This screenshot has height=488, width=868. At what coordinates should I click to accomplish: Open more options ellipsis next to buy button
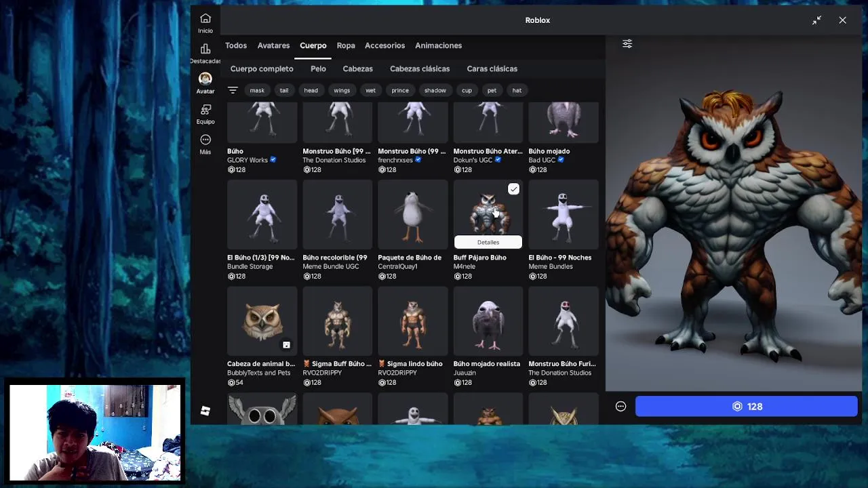pos(620,407)
